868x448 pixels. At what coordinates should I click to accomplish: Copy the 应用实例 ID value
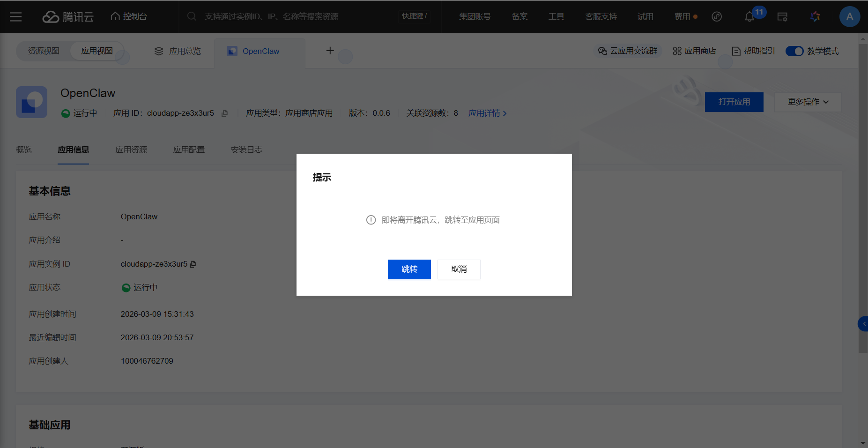pos(193,264)
